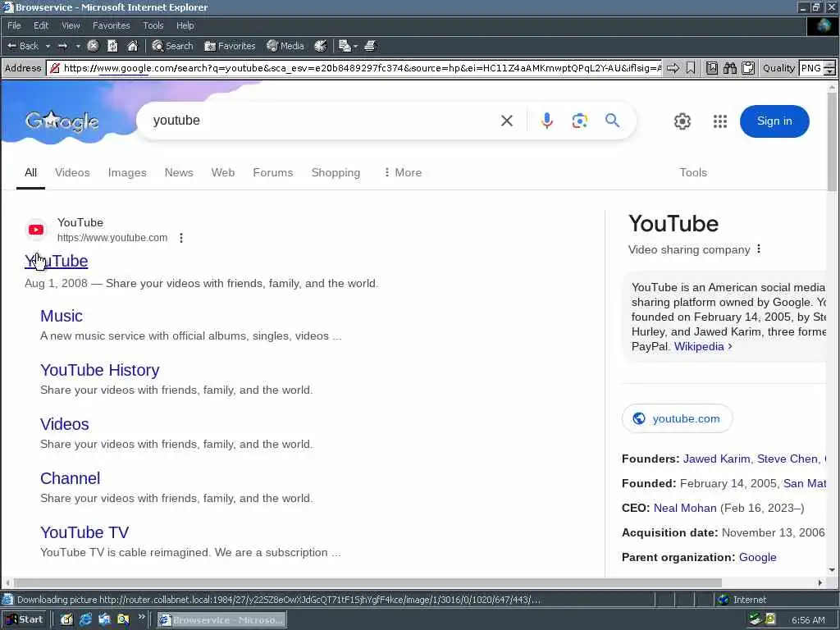Select the All results tab
Screen dimensions: 840x630
[x=30, y=172]
